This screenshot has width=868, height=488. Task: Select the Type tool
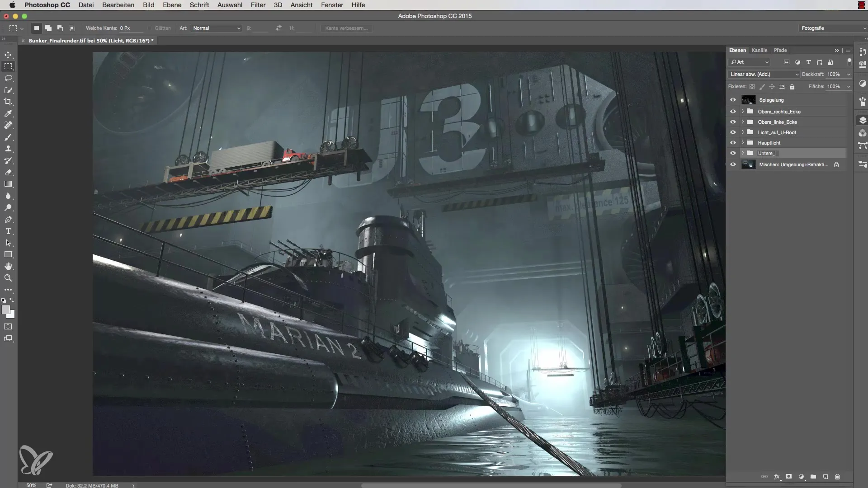[x=8, y=231]
